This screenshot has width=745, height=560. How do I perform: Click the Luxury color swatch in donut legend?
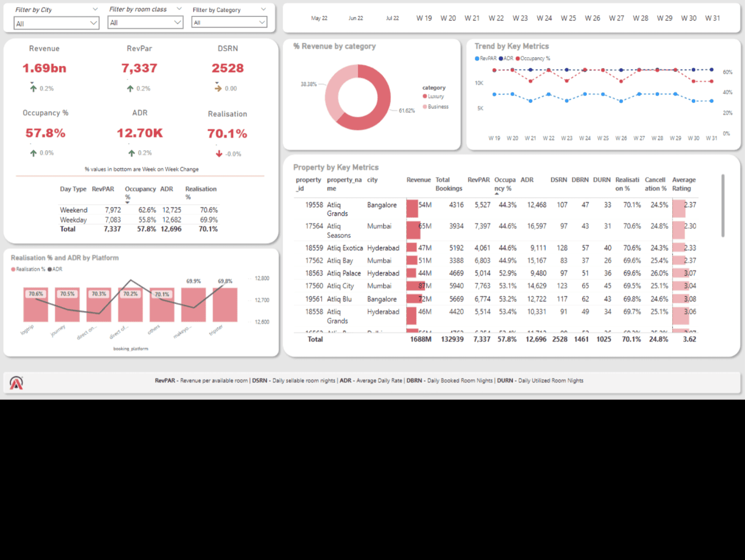pos(425,97)
